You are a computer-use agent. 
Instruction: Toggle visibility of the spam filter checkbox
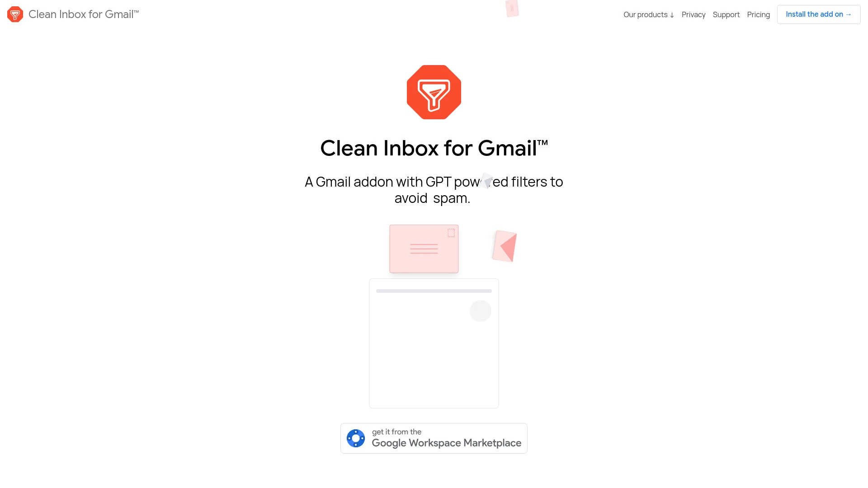(481, 311)
